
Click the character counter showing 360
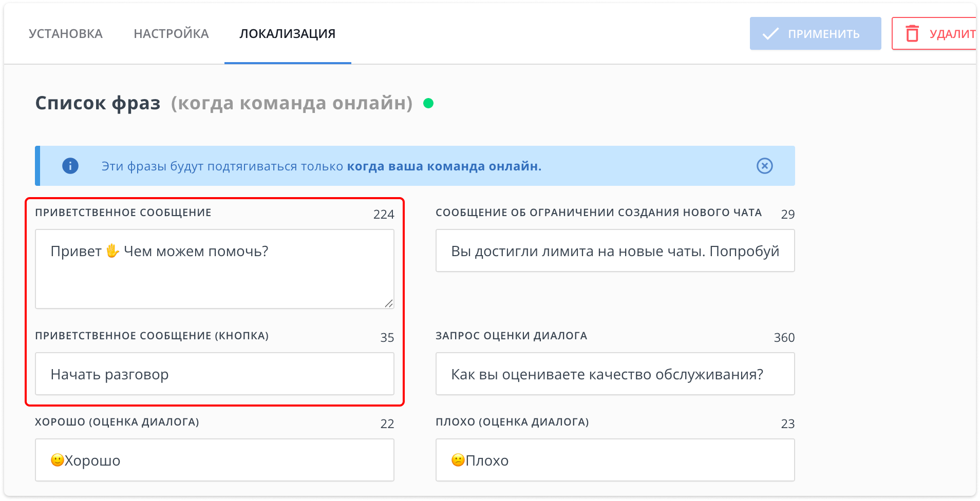(x=784, y=338)
